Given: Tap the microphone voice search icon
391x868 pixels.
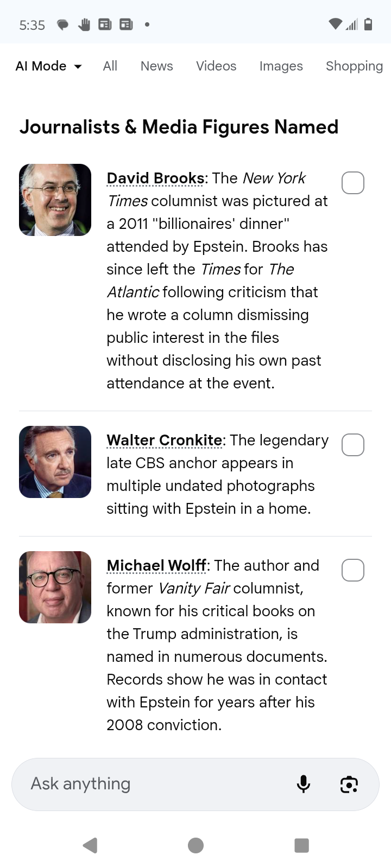Looking at the screenshot, I should pyautogui.click(x=304, y=784).
